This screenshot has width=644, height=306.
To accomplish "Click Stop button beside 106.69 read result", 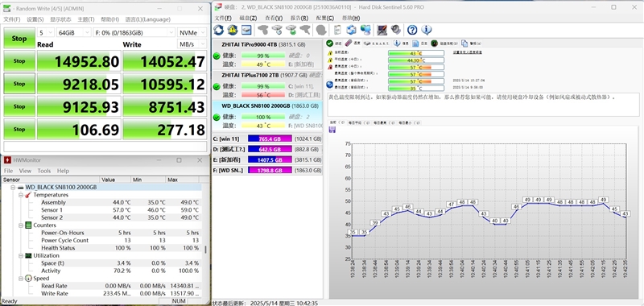I will 19,130.
